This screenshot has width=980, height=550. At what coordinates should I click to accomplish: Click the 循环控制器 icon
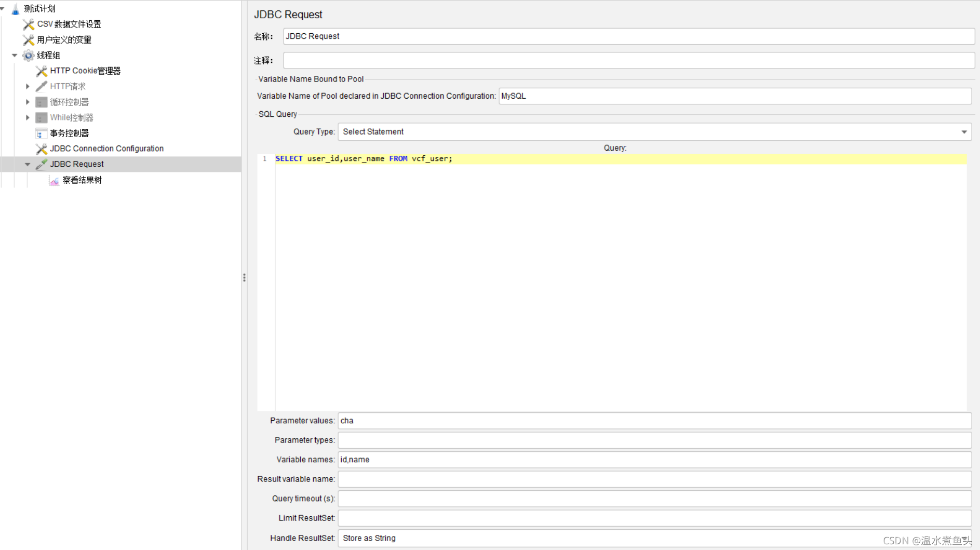point(42,102)
